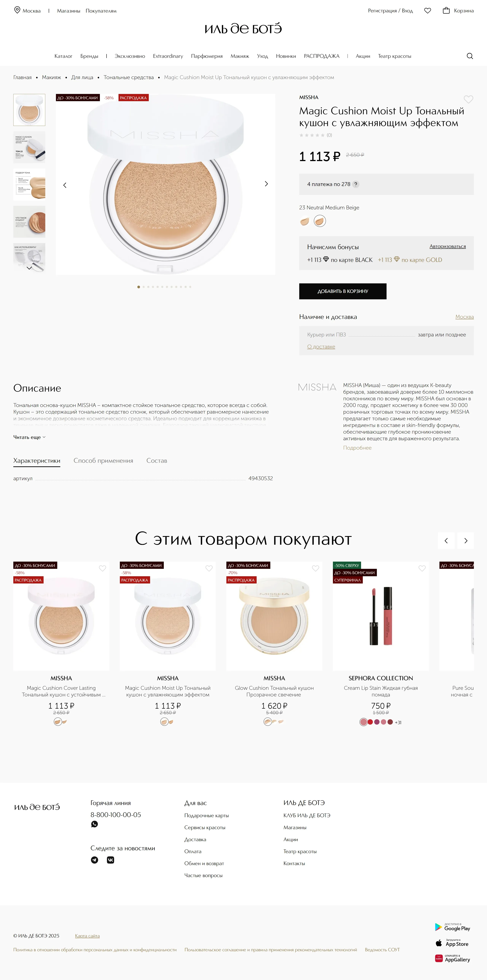Click the Москва location pin icon

[17, 10]
